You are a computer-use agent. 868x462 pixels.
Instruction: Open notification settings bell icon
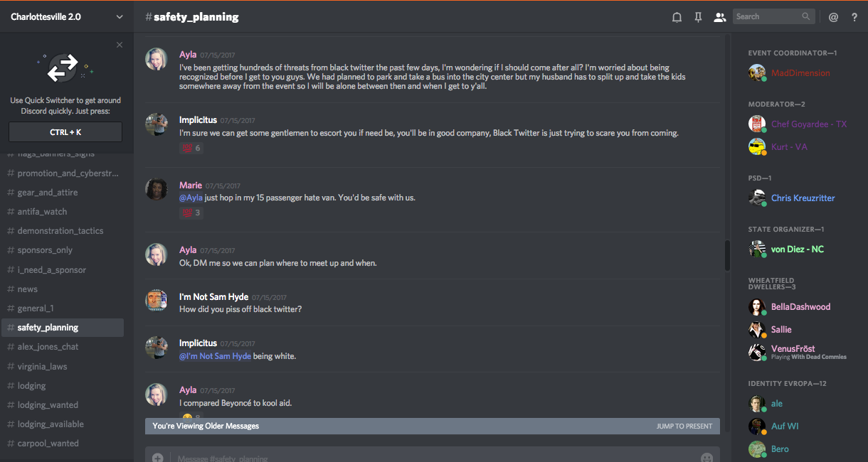677,17
